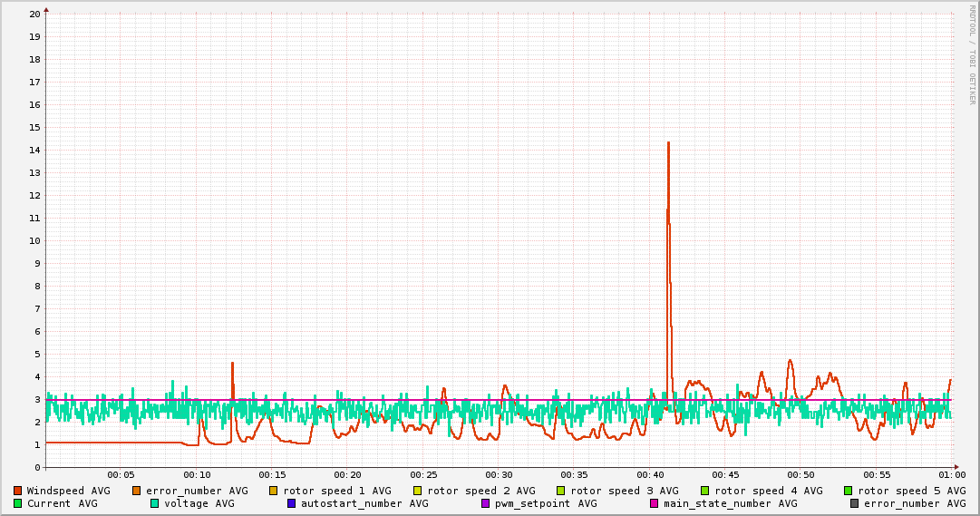Click the rotor speed 5 AVG legend swatch

(x=849, y=491)
